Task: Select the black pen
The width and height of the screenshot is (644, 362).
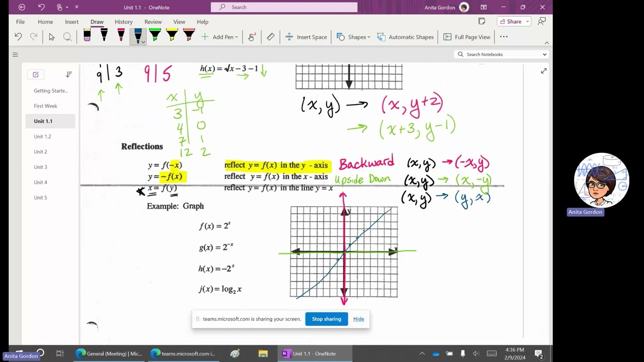Action: pyautogui.click(x=104, y=36)
